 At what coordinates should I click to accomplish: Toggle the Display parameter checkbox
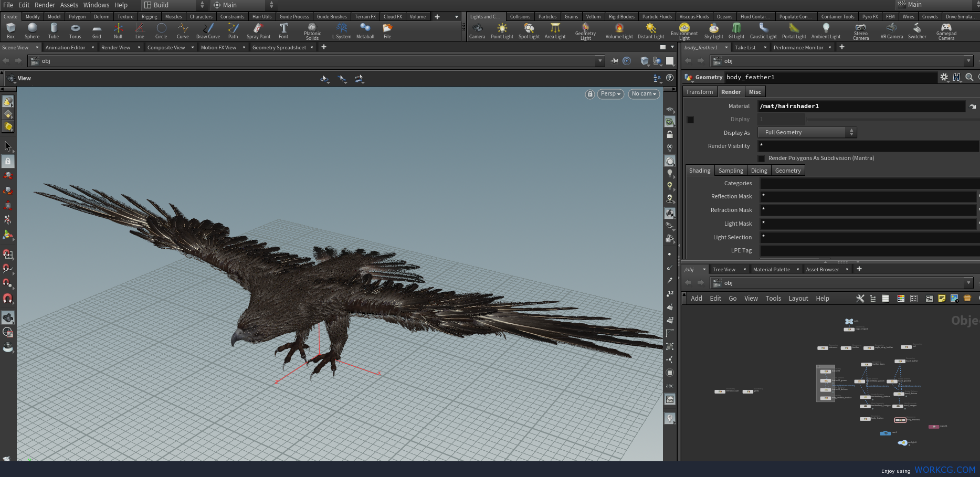pos(691,120)
